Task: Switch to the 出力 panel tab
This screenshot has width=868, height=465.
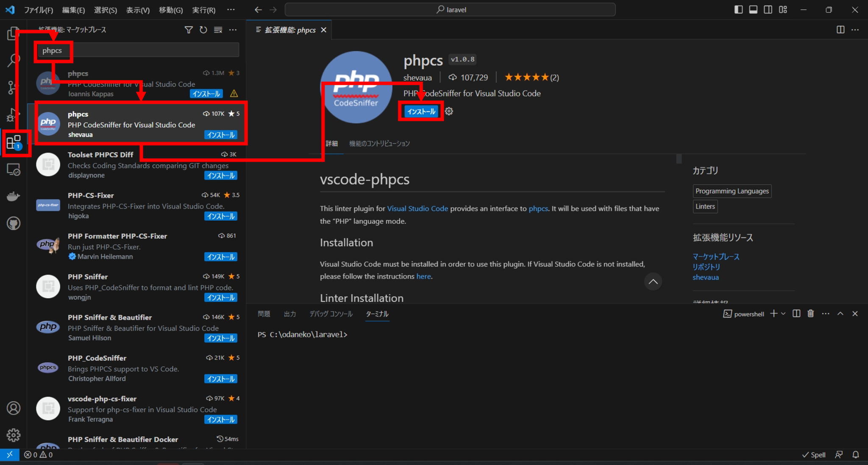Action: coord(290,314)
